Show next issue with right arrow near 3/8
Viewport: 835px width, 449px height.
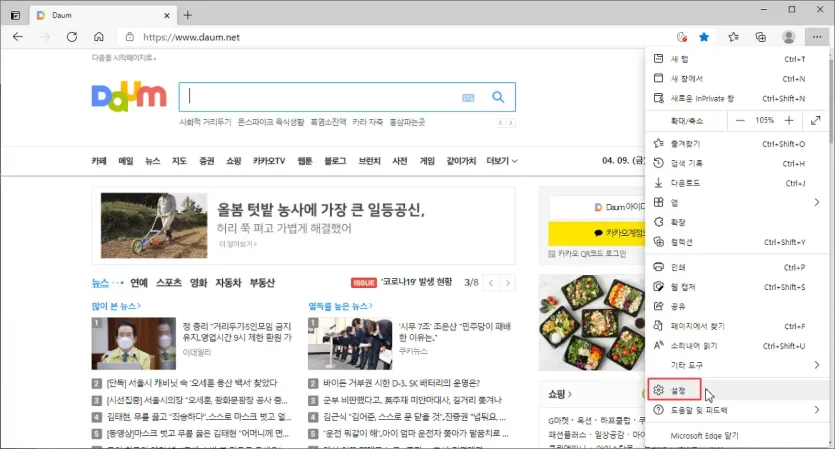(507, 283)
